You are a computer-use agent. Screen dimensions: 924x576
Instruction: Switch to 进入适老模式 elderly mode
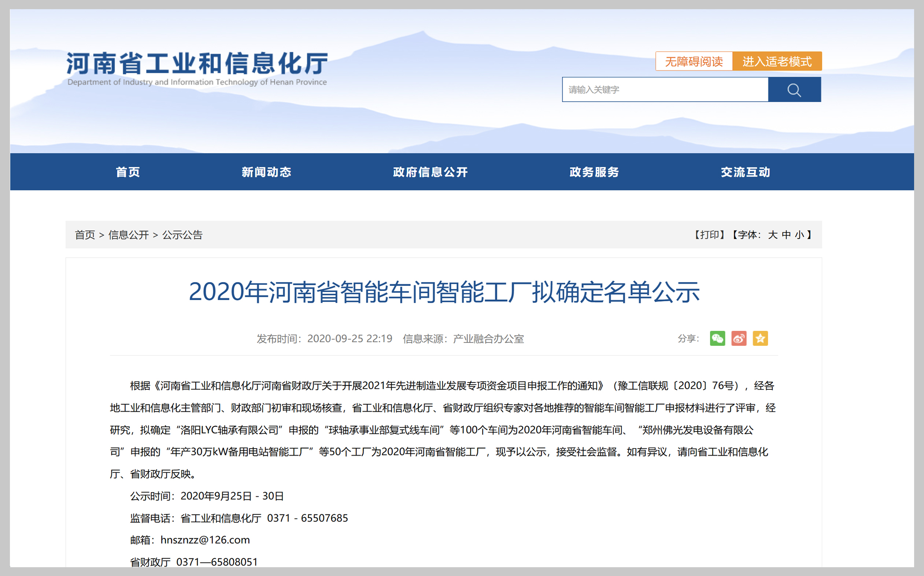pyautogui.click(x=777, y=61)
